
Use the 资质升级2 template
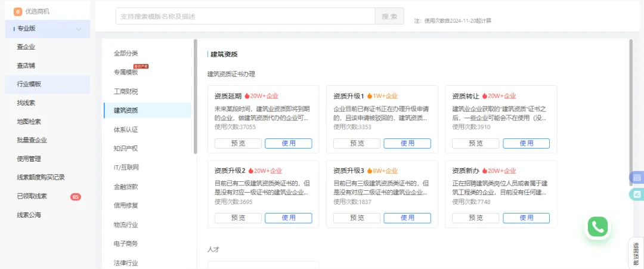[289, 218]
